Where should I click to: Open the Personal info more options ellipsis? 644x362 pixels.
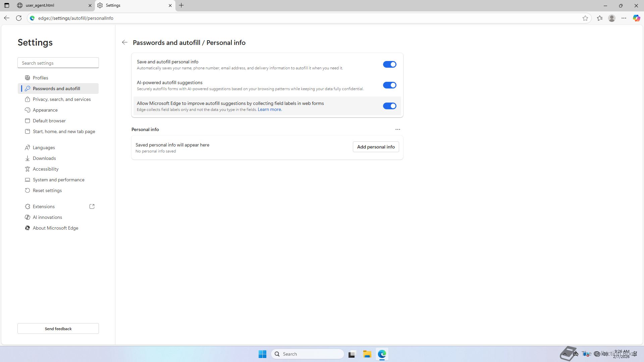point(398,129)
